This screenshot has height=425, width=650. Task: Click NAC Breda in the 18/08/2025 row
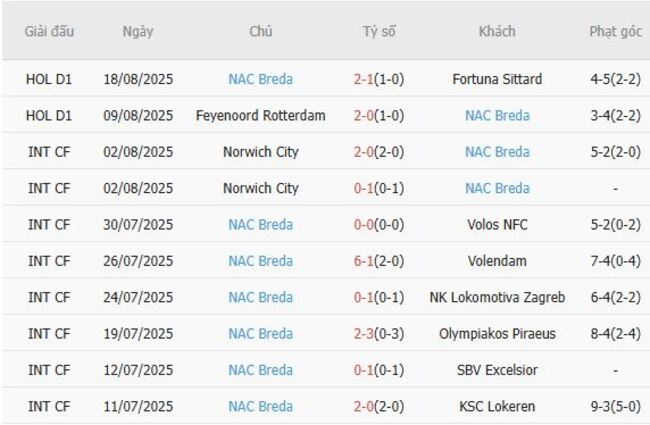coord(260,79)
